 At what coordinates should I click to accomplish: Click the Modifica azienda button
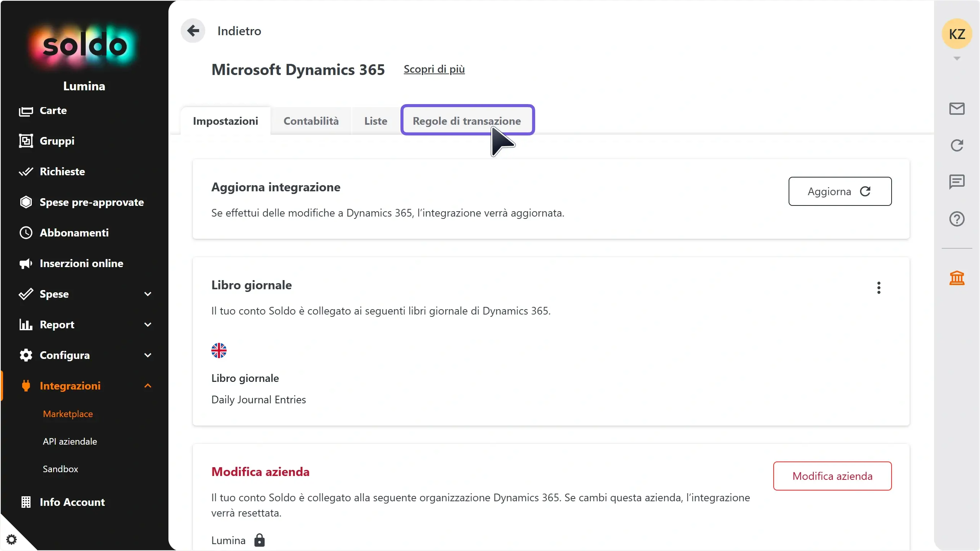(x=832, y=476)
